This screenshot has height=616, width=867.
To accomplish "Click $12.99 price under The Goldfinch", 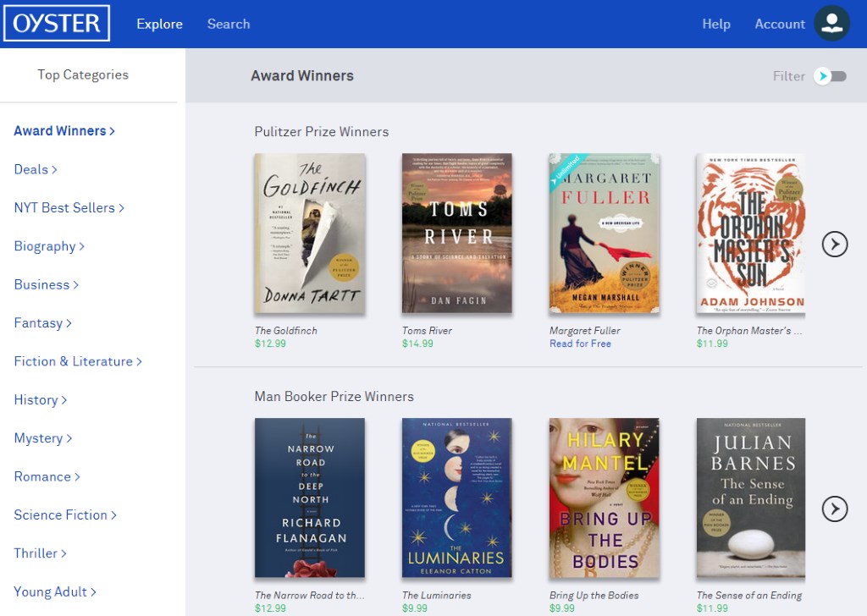I will [270, 344].
